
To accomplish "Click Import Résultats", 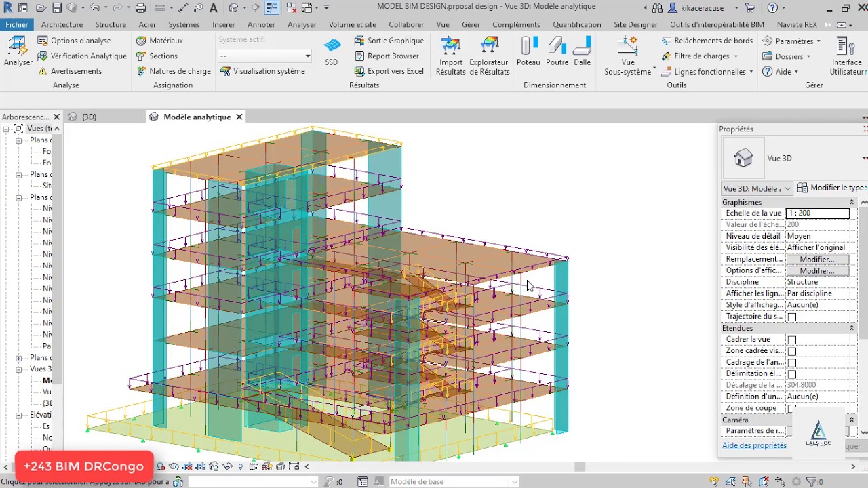I will [x=451, y=56].
